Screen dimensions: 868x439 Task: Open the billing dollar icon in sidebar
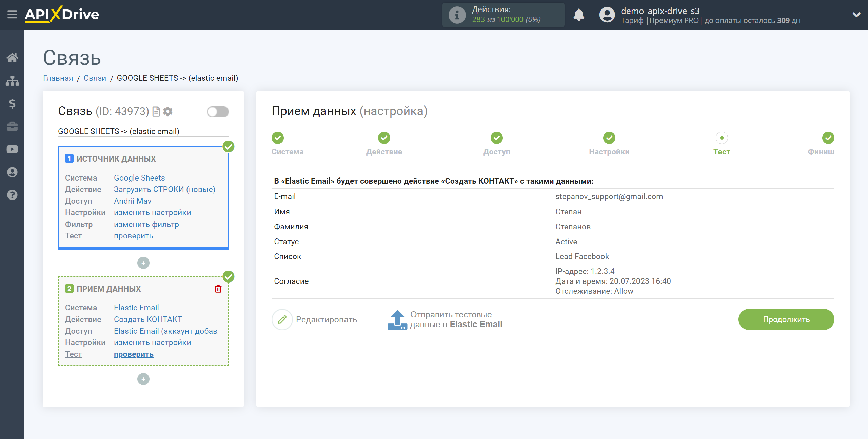click(12, 103)
